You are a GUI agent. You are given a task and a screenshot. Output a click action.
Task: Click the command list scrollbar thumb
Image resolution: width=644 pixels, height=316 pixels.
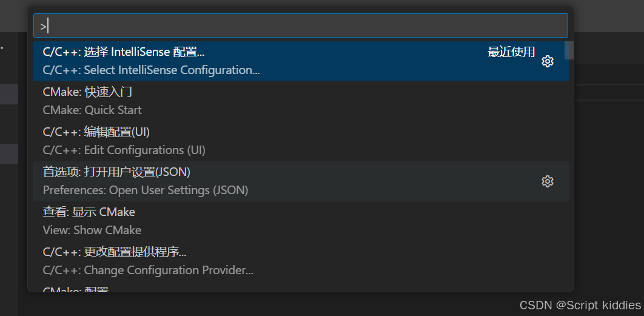click(x=569, y=50)
